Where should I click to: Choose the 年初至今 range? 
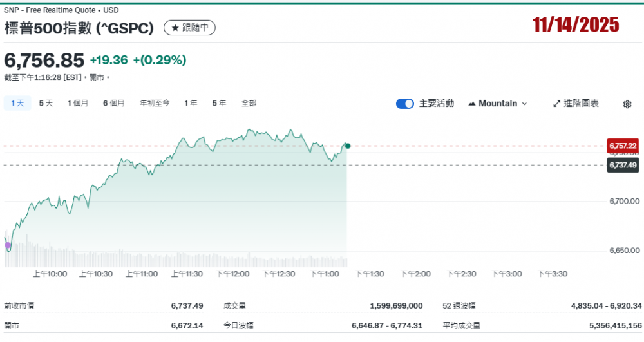(x=155, y=103)
